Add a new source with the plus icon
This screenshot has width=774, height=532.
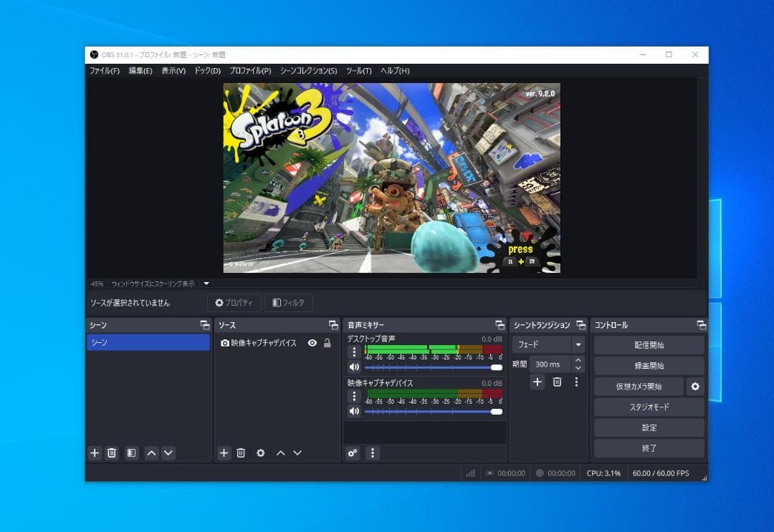click(224, 453)
